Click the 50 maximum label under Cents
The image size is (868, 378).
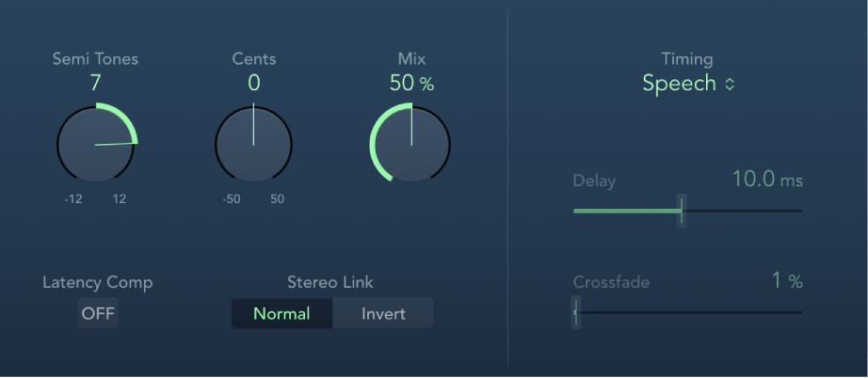[277, 198]
